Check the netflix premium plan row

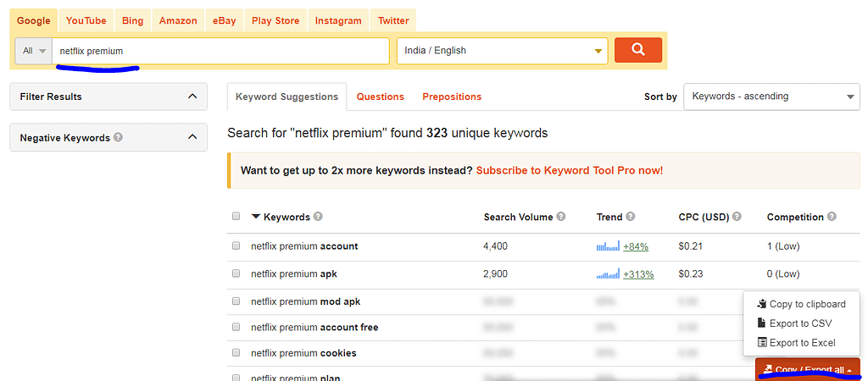pyautogui.click(x=236, y=378)
